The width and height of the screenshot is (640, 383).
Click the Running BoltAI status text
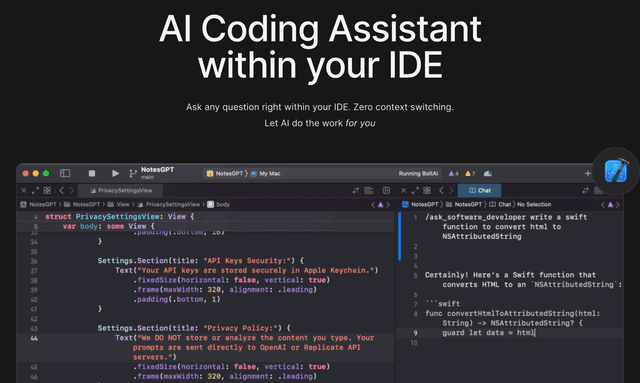coord(418,174)
